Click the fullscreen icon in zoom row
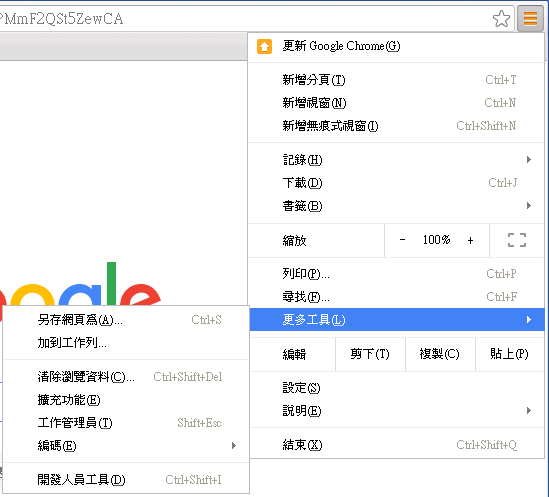Viewport: 549px width, 497px height. point(517,240)
